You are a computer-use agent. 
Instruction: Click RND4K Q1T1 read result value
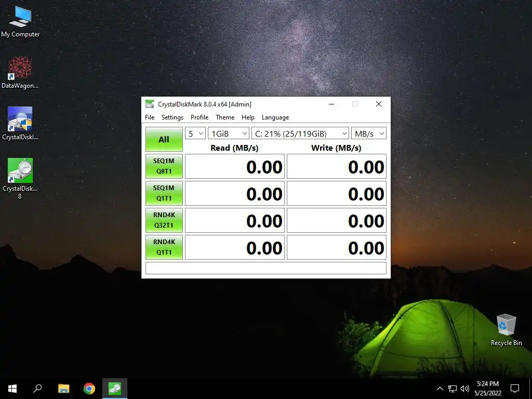(235, 247)
